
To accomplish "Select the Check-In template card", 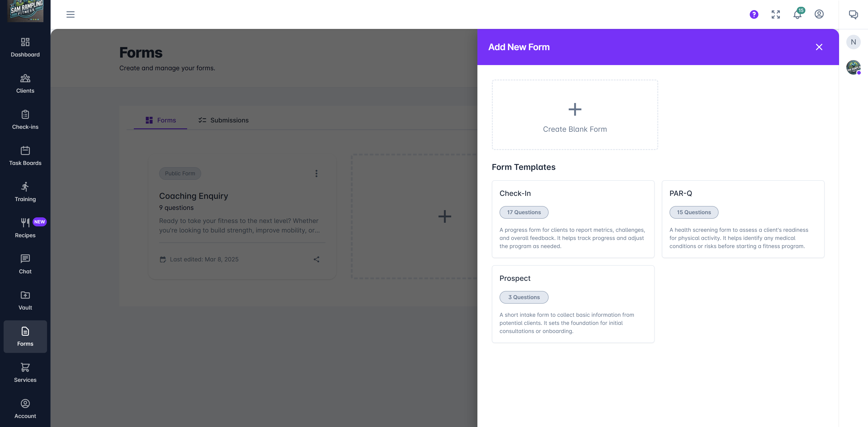I will tap(573, 219).
